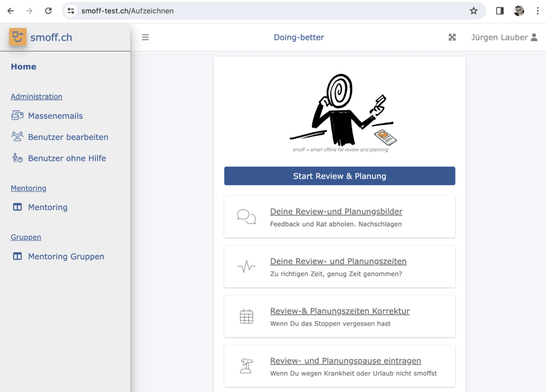Click the Chrome profile avatar
546x392 pixels.
coord(519,11)
